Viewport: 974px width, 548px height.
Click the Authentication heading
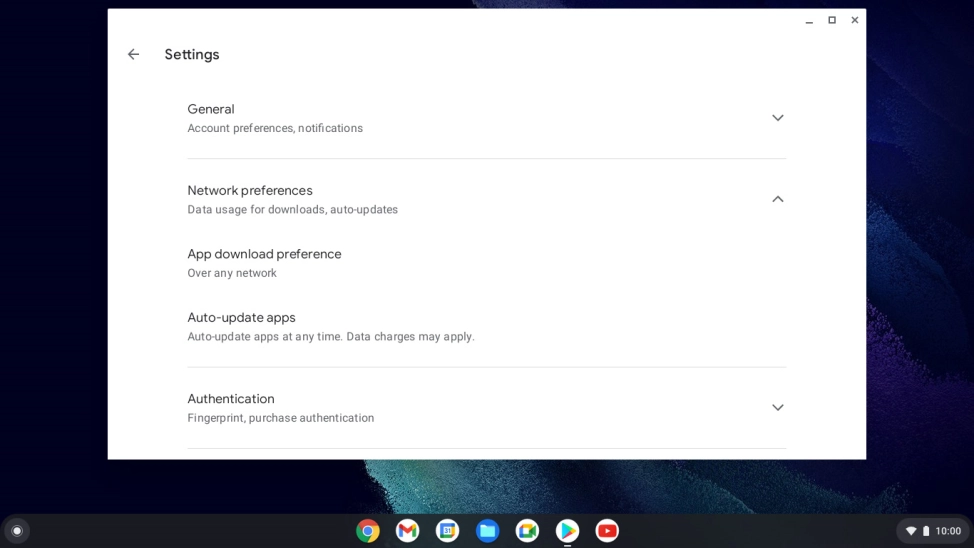point(230,398)
